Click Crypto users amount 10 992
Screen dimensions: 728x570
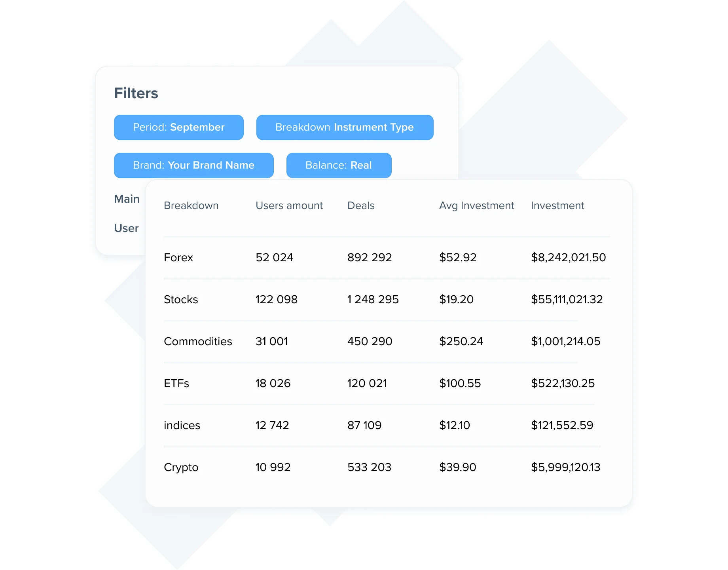pos(273,467)
